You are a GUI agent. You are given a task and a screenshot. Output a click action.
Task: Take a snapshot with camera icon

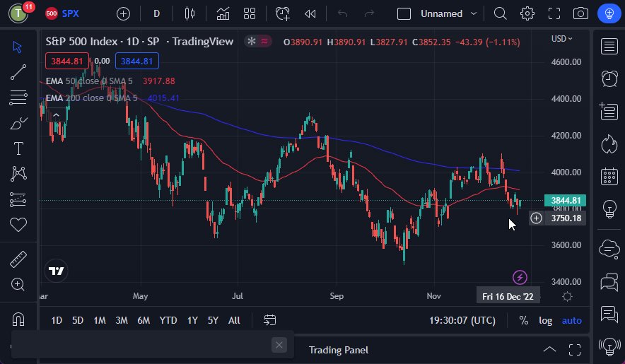580,13
